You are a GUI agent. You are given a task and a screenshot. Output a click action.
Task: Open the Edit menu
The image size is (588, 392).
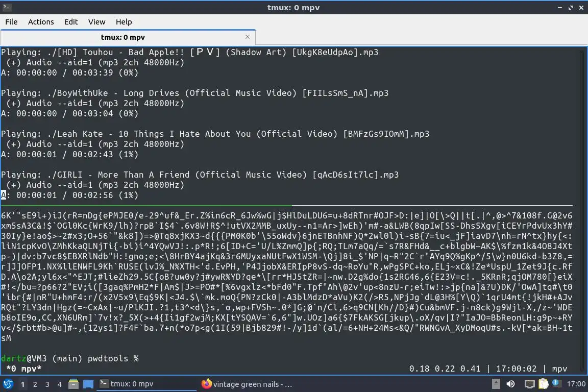click(71, 22)
